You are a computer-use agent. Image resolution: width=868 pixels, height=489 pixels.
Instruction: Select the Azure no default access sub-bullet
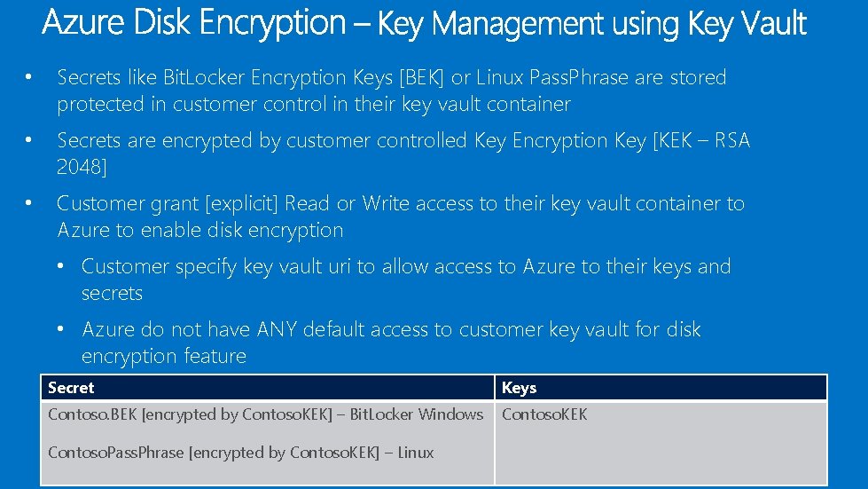[391, 343]
